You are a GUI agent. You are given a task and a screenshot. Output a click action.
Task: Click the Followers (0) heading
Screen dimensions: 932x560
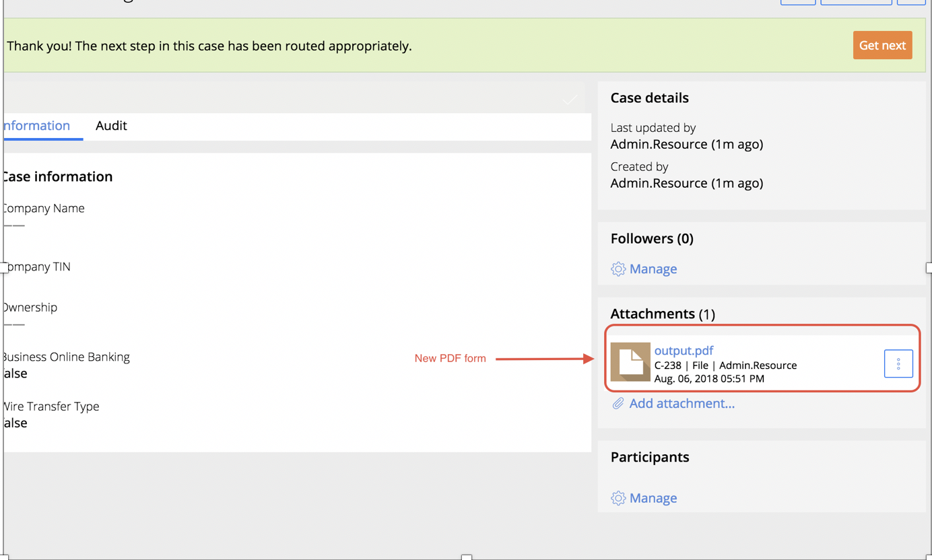click(651, 238)
